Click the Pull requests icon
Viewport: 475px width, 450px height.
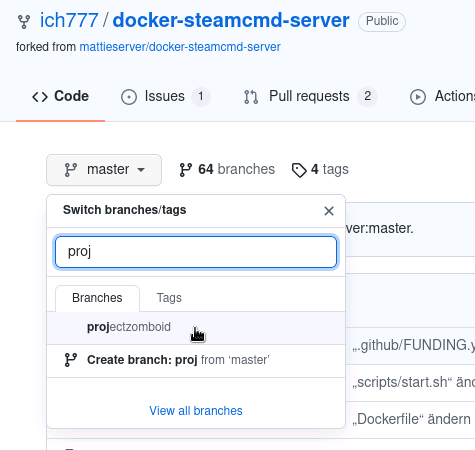coord(251,97)
